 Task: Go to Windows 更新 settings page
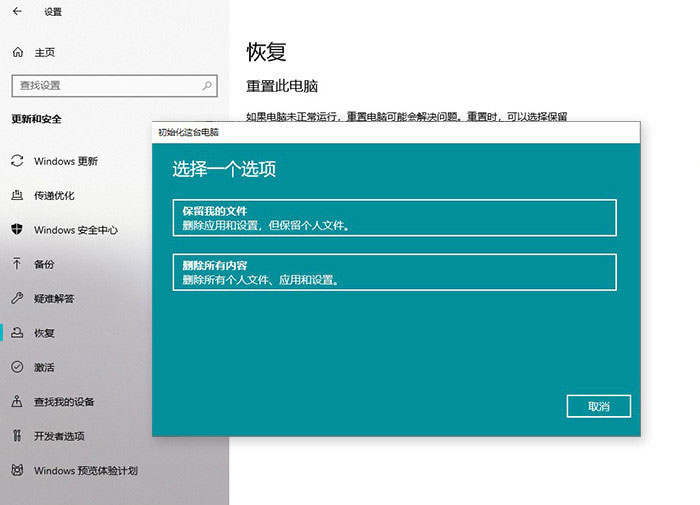point(66,161)
